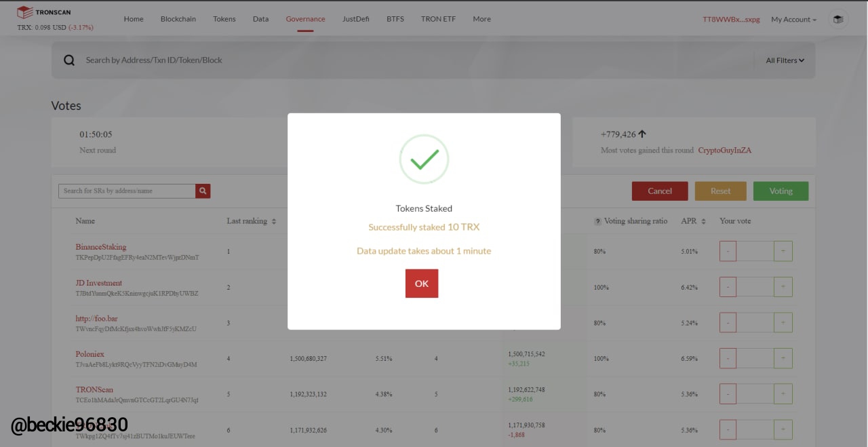
Task: Open the TRON ETF menu item
Action: click(438, 19)
